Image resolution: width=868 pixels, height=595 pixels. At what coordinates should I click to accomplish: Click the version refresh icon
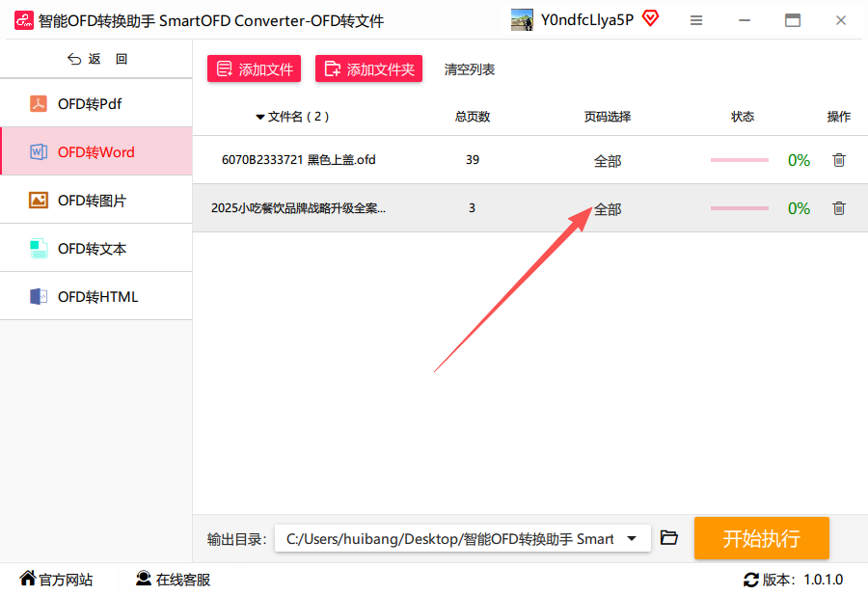pyautogui.click(x=750, y=580)
